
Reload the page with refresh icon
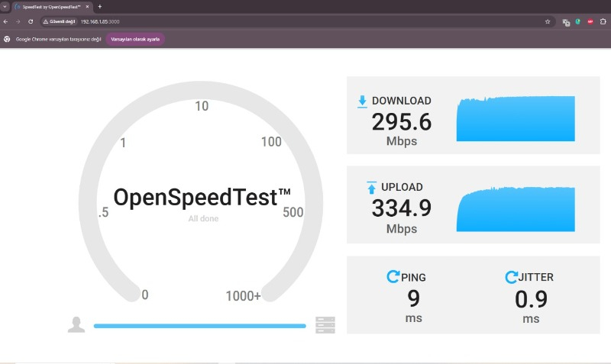pos(31,22)
